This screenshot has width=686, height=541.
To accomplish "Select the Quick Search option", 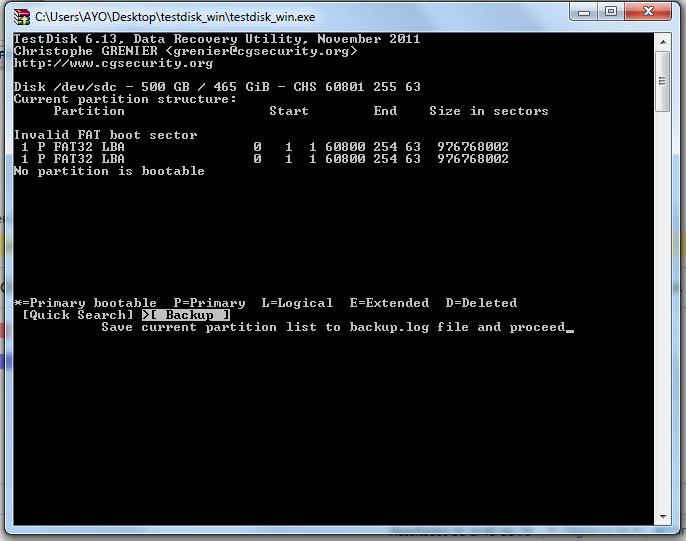I will (x=77, y=315).
